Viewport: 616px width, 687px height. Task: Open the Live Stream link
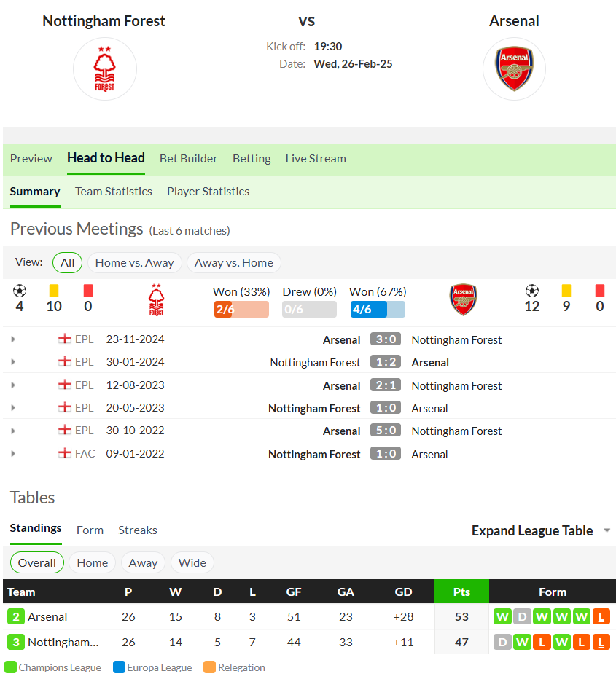point(316,159)
